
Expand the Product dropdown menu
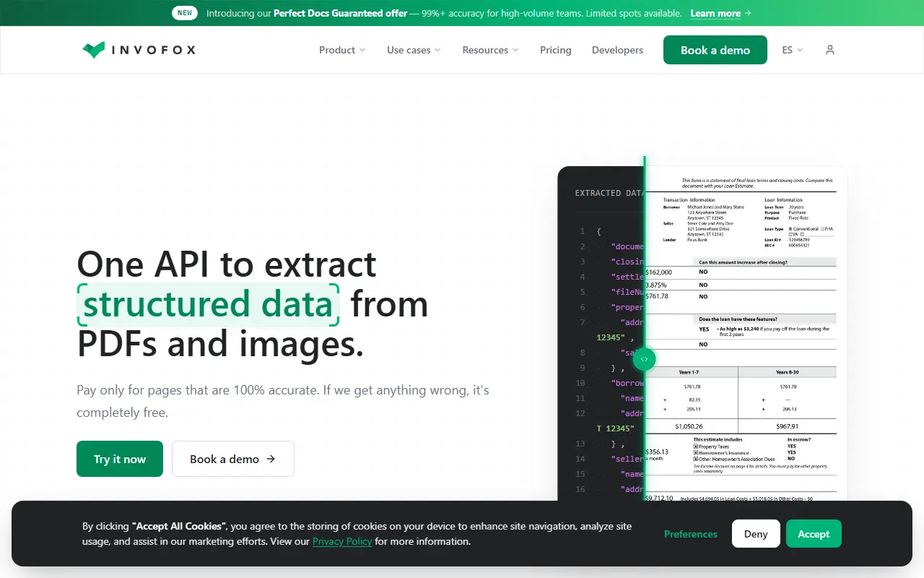tap(342, 50)
